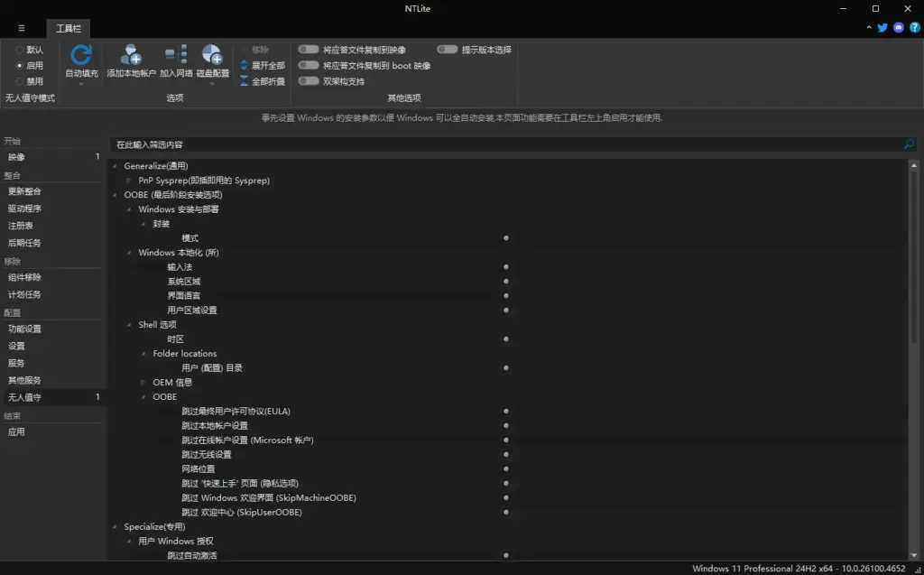
Task: Open the hamburger menu at top left
Action: tap(22, 27)
